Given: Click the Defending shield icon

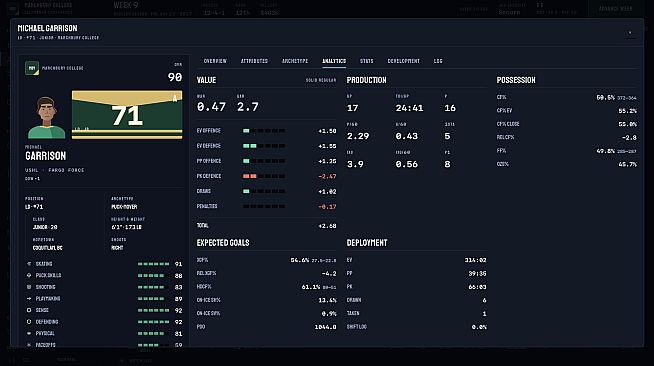Looking at the screenshot, I should point(29,322).
